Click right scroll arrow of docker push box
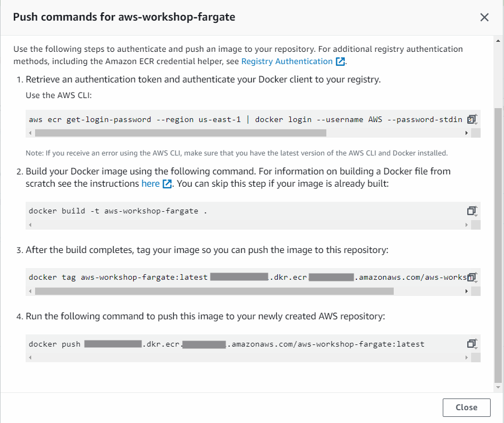Viewport: 504px width, 423px height. pyautogui.click(x=466, y=357)
